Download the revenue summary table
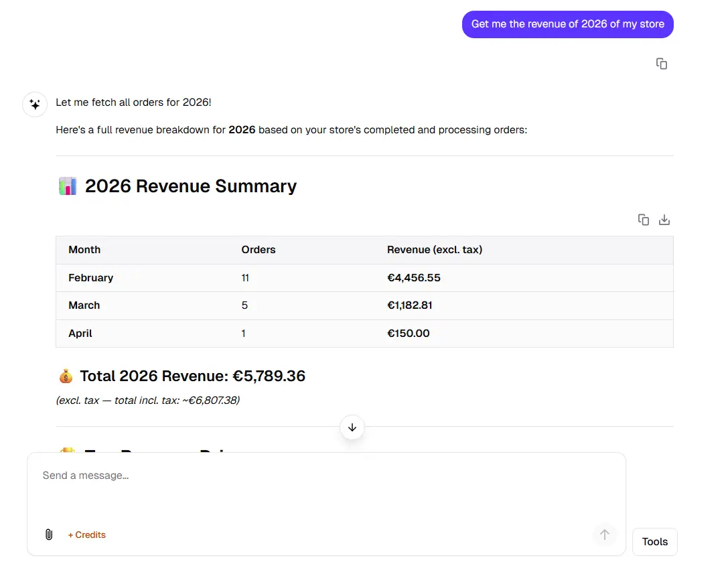Image resolution: width=728 pixels, height=564 pixels. click(x=664, y=220)
